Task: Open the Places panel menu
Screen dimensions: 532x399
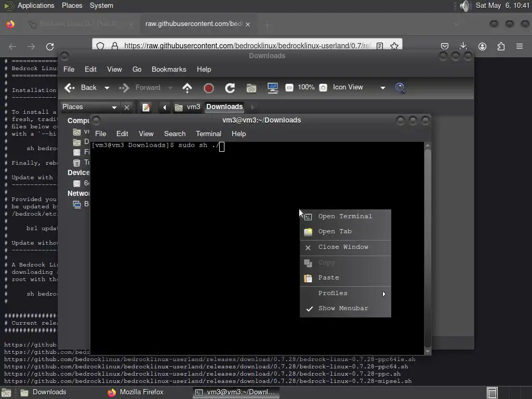Action: pyautogui.click(x=72, y=6)
